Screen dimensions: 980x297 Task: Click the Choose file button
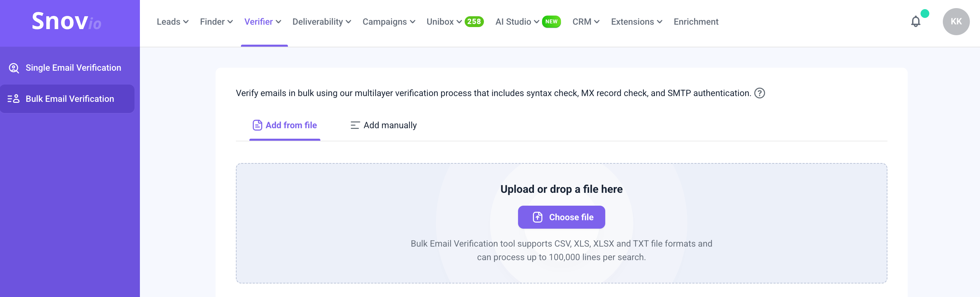click(561, 217)
